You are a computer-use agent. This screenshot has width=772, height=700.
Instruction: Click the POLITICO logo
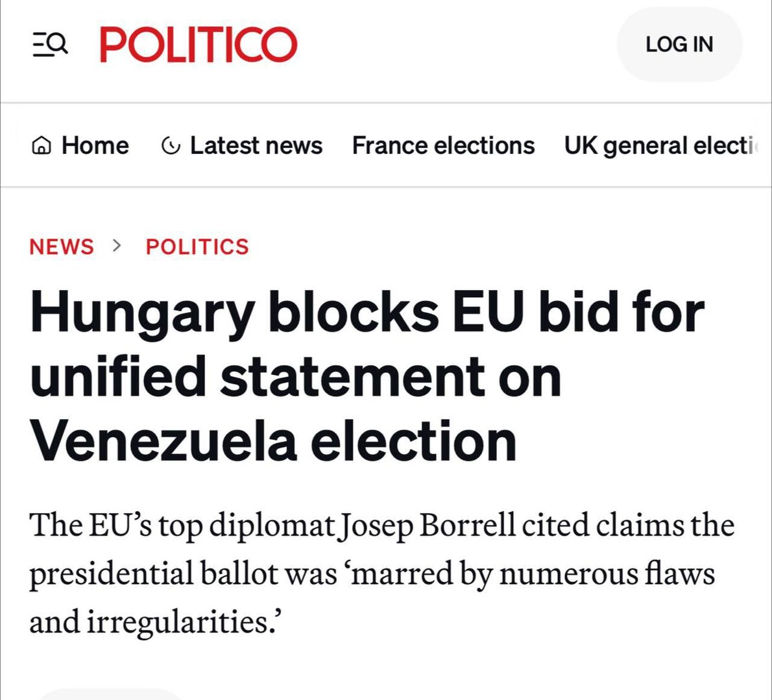tap(198, 45)
